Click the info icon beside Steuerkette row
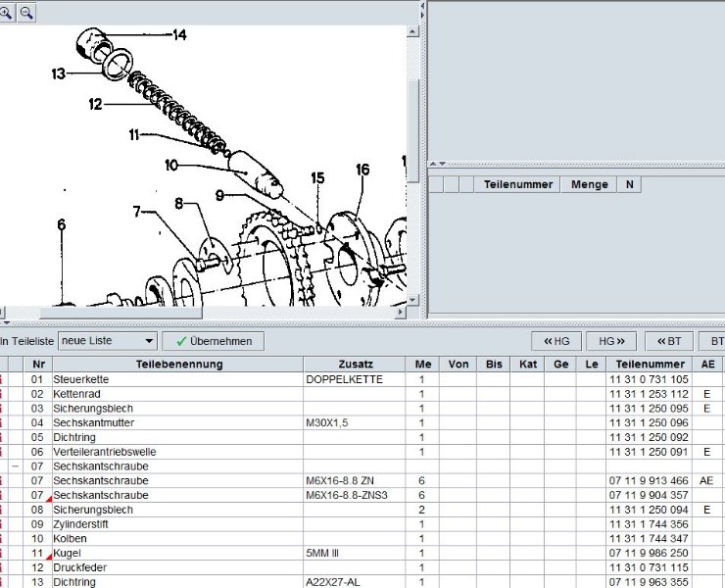The image size is (725, 588). 2,379
